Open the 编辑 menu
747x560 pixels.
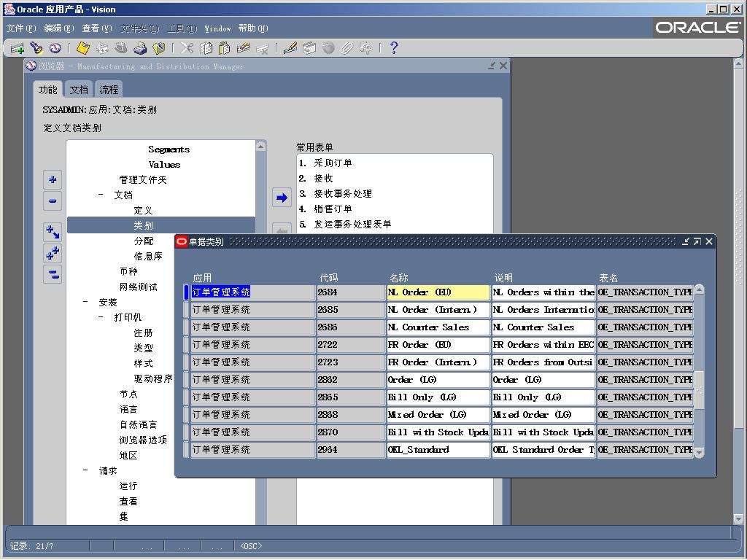58,28
